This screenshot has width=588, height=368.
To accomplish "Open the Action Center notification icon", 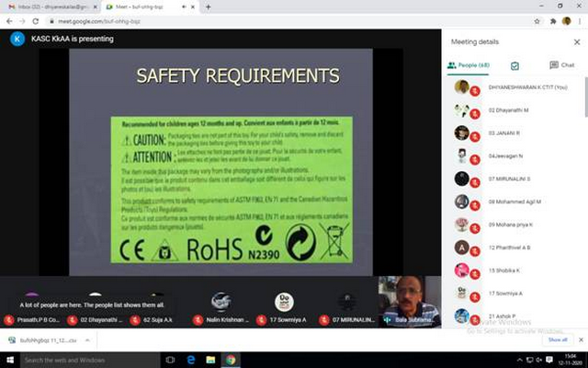I will 549,360.
